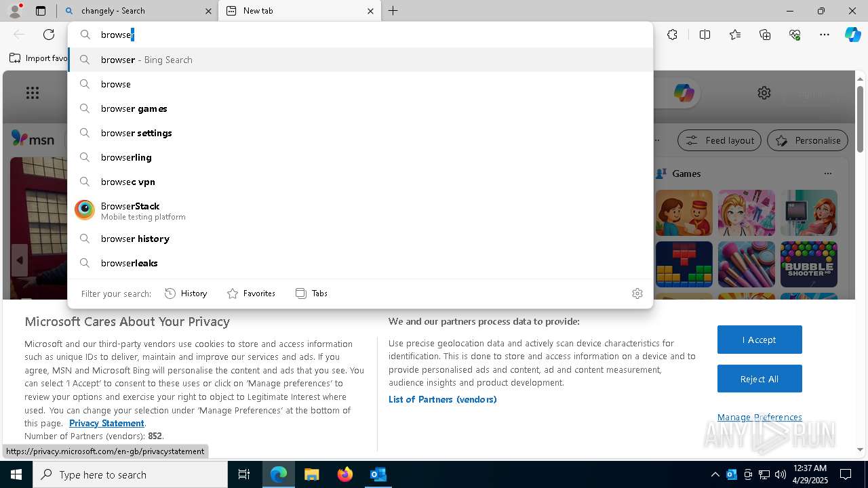Viewport: 868px width, 488px height.
Task: Open the hotel bellhop game thumbnail
Action: point(684,213)
